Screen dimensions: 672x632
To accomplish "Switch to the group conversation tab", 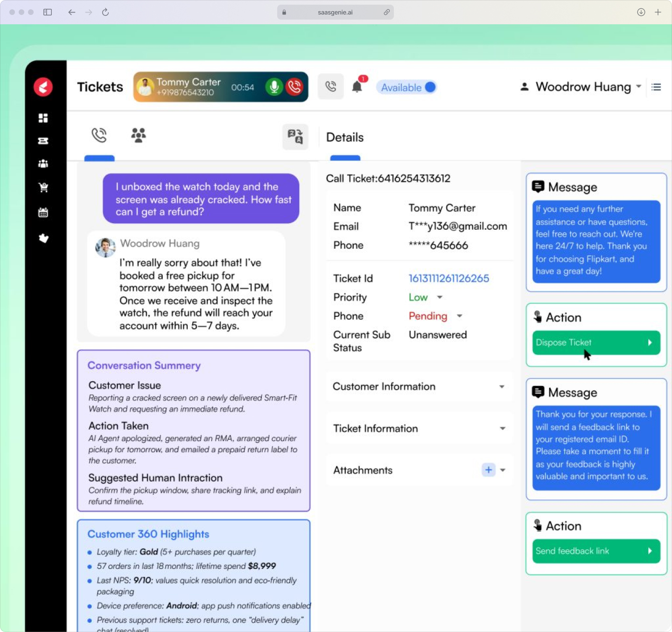I will (x=139, y=135).
